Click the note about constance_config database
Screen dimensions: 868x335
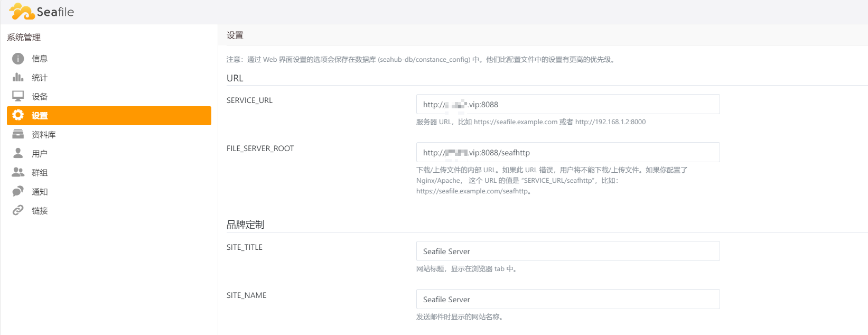tap(421, 60)
